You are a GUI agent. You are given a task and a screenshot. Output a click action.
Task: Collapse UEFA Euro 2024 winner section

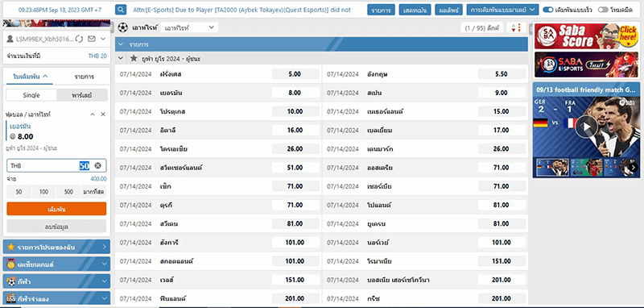tap(121, 58)
